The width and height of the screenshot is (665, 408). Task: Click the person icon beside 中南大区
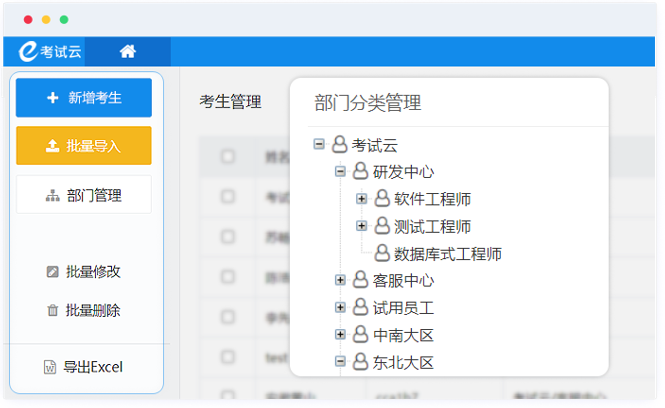360,335
